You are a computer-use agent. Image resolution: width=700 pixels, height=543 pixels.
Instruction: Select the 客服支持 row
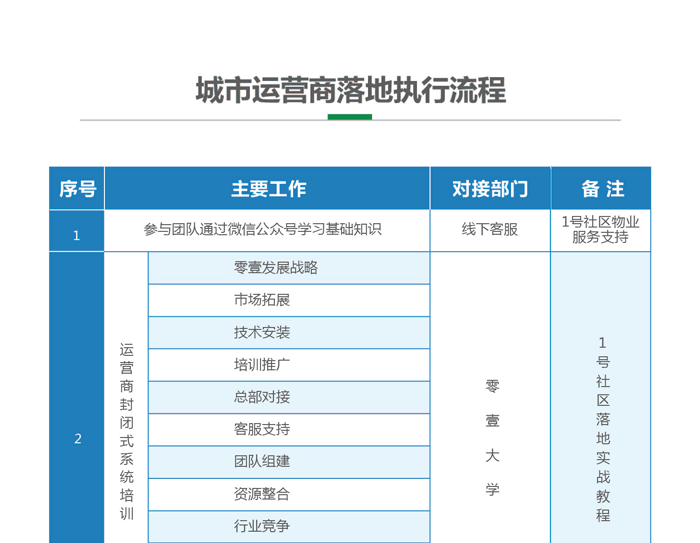pos(289,430)
